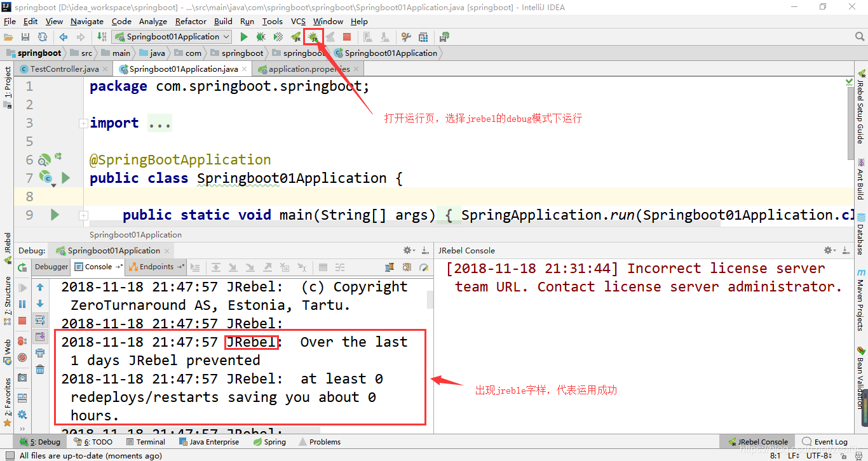Open Evaluate Expression calculator icon
The width and height of the screenshot is (868, 461).
(323, 267)
